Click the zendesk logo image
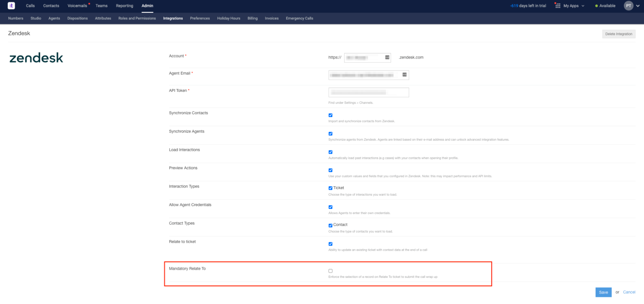 click(36, 58)
